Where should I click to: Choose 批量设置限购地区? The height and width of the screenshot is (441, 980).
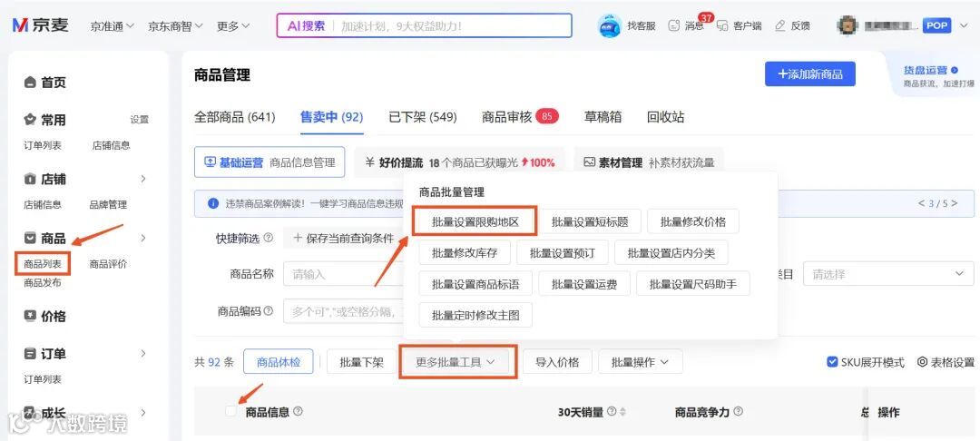475,221
